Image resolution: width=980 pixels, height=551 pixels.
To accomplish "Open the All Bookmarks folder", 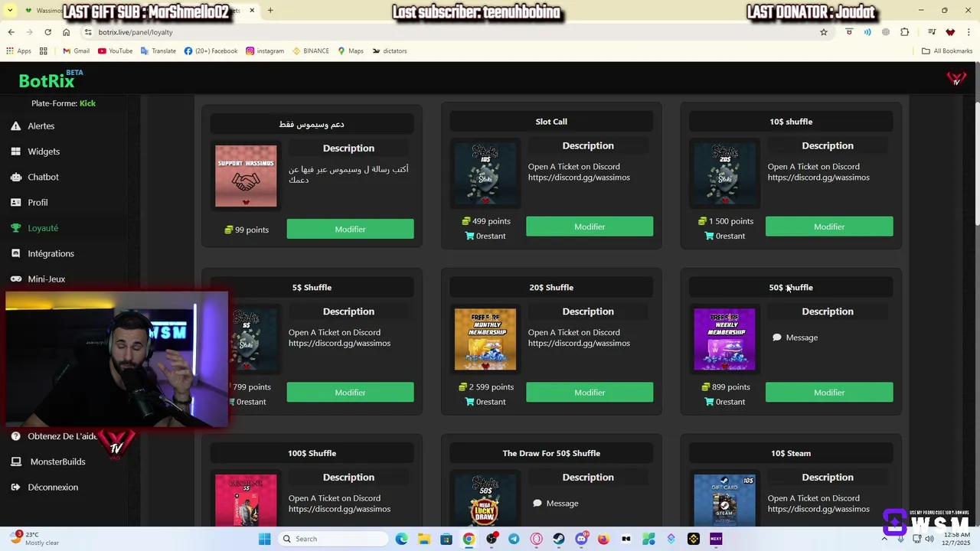I will [947, 51].
